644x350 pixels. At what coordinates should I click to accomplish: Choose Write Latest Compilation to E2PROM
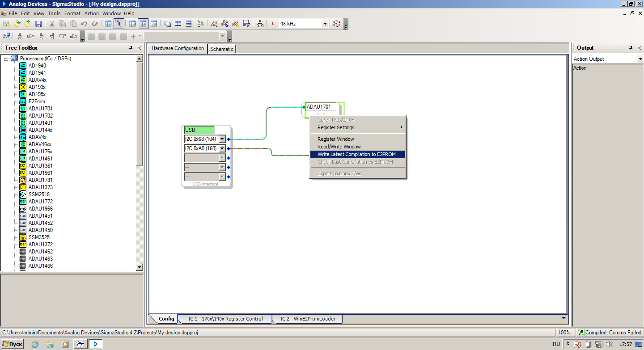[x=358, y=154]
